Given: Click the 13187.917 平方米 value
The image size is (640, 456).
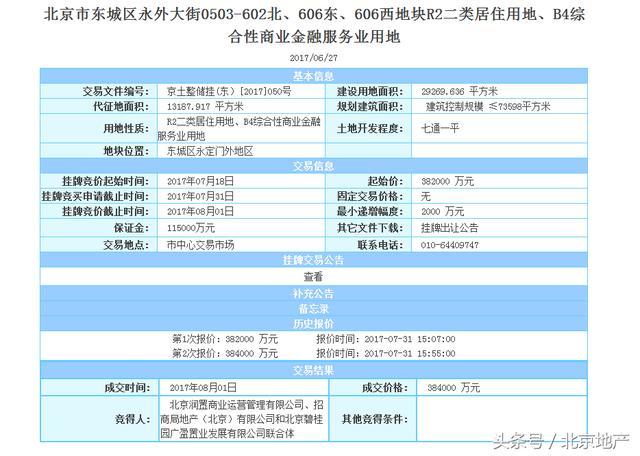Looking at the screenshot, I should click(205, 107).
